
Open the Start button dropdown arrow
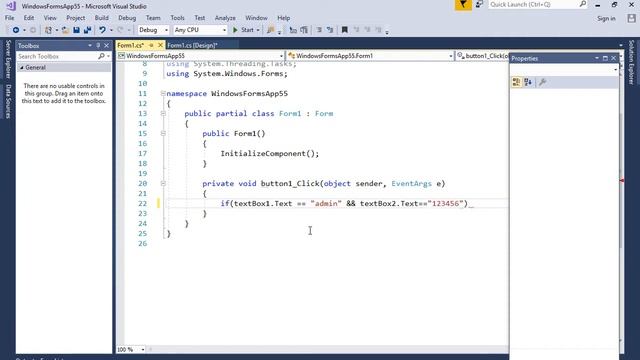(x=258, y=30)
